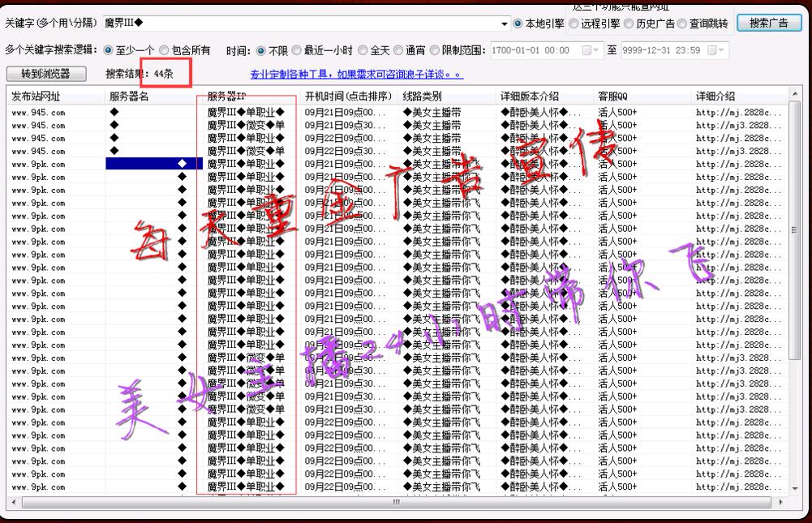
Task: Open the end date calendar dropdown
Action: click(x=719, y=50)
